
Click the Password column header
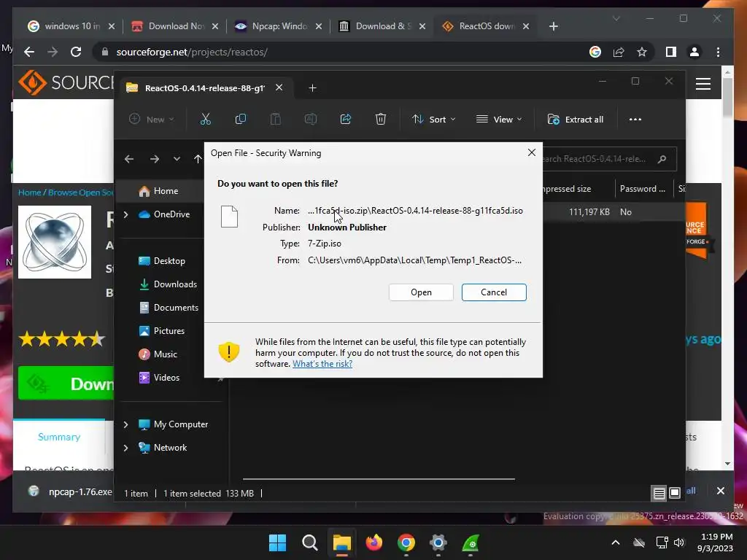pyautogui.click(x=643, y=189)
